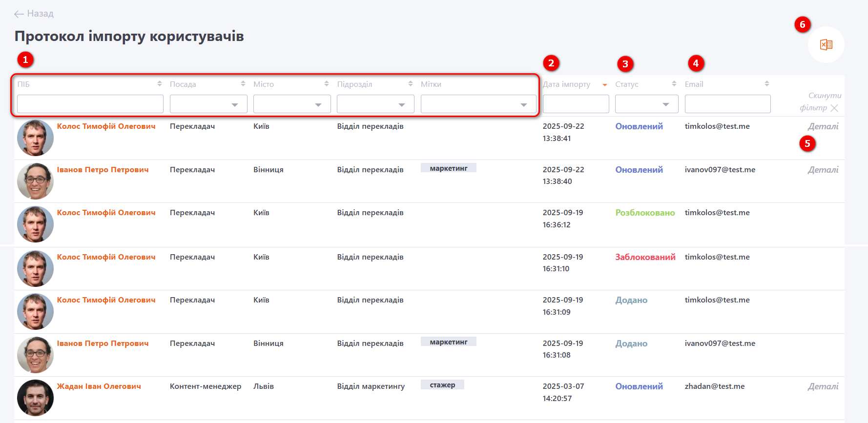Image resolution: width=868 pixels, height=423 pixels.
Task: Sort the table by Посада column
Action: (243, 84)
